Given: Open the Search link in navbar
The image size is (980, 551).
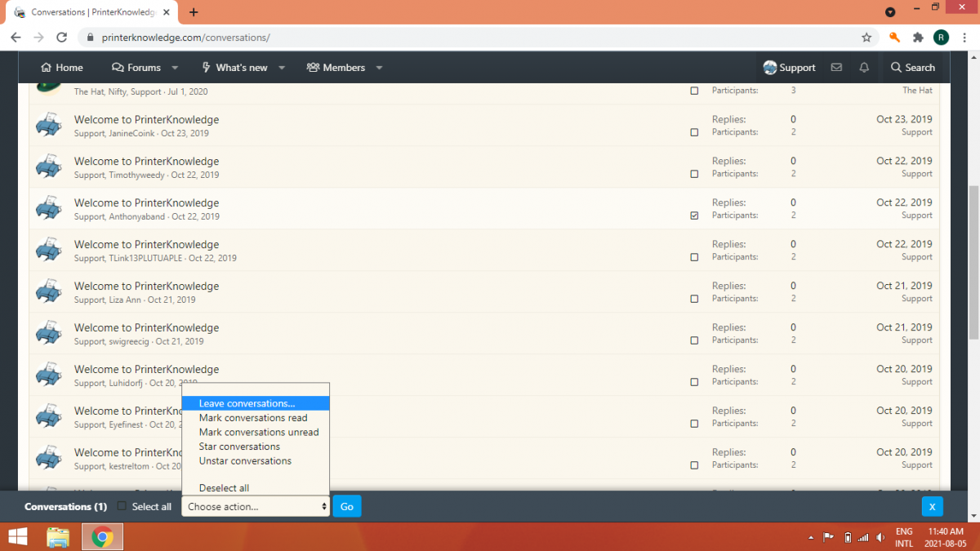Looking at the screenshot, I should tap(912, 68).
